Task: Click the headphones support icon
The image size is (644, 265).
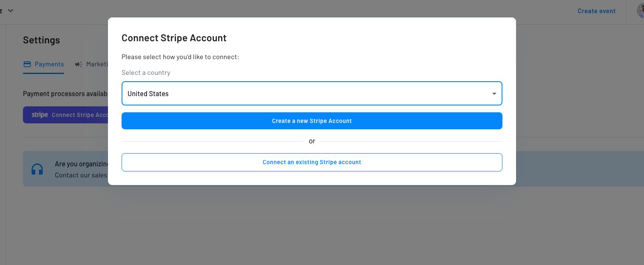Action: click(x=37, y=169)
